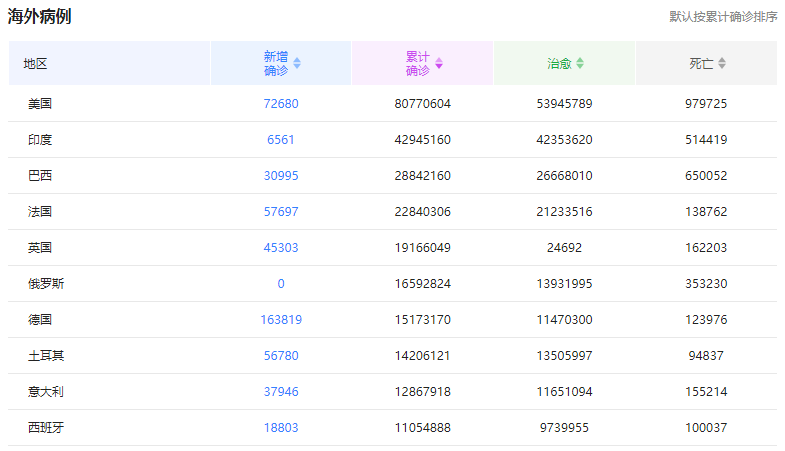
Task: Click deaths value 979725
Action: point(706,104)
